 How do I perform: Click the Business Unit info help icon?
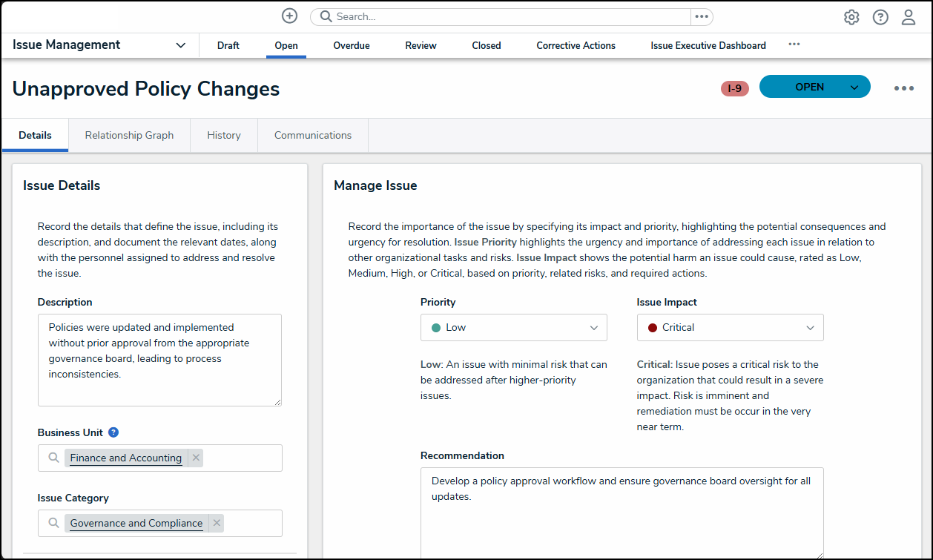113,432
